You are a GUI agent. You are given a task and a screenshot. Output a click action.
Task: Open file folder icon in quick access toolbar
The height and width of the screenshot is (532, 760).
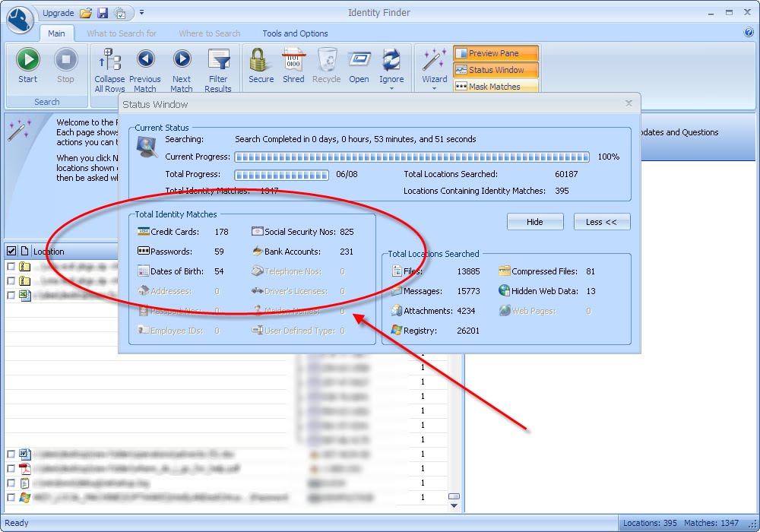pyautogui.click(x=86, y=13)
